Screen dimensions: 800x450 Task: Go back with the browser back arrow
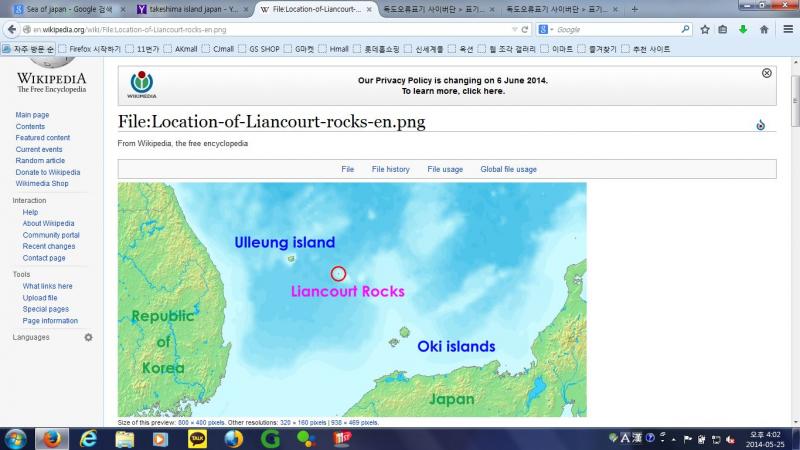pos(12,30)
